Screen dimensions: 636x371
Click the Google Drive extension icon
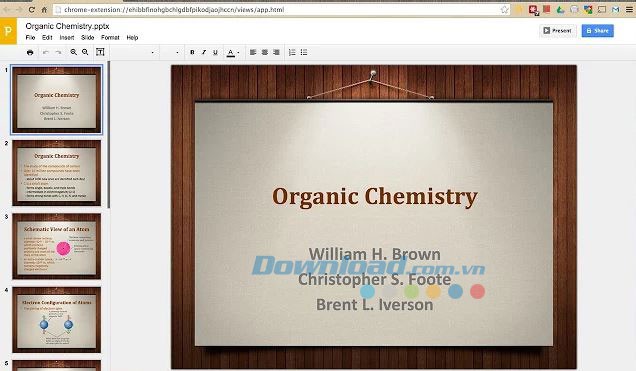point(561,10)
